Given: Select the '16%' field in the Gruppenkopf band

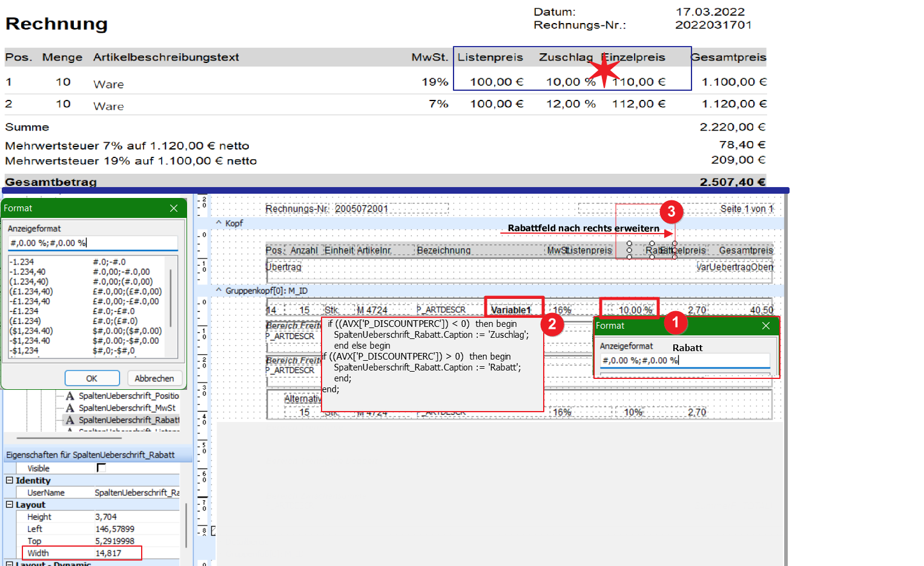Looking at the screenshot, I should 562,310.
